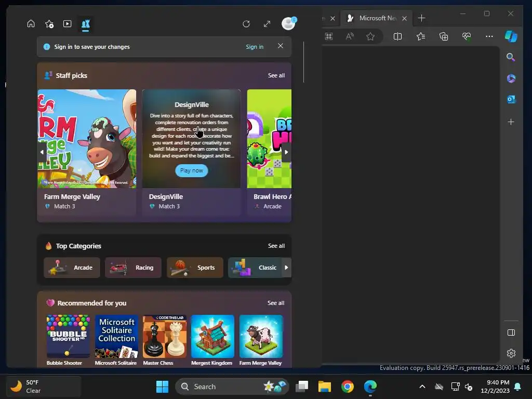Add page to favorites with star
This screenshot has width=532, height=399.
[370, 36]
